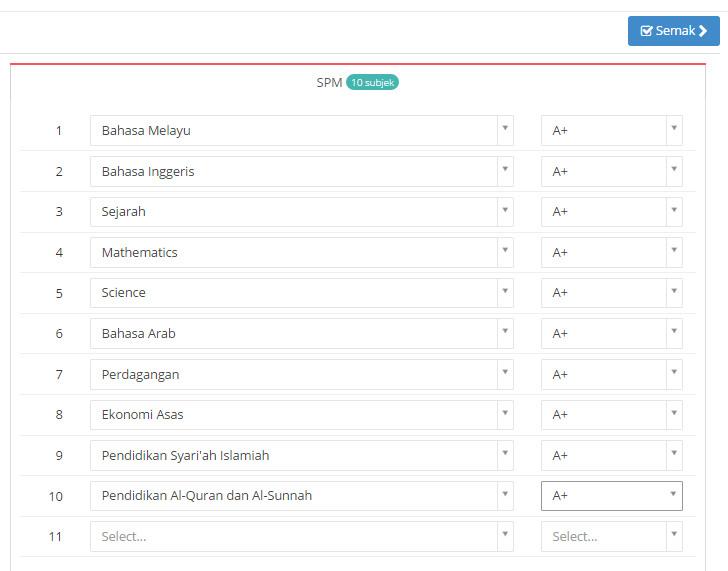Select a grade in row 11
This screenshot has width=728, height=571.
click(611, 537)
